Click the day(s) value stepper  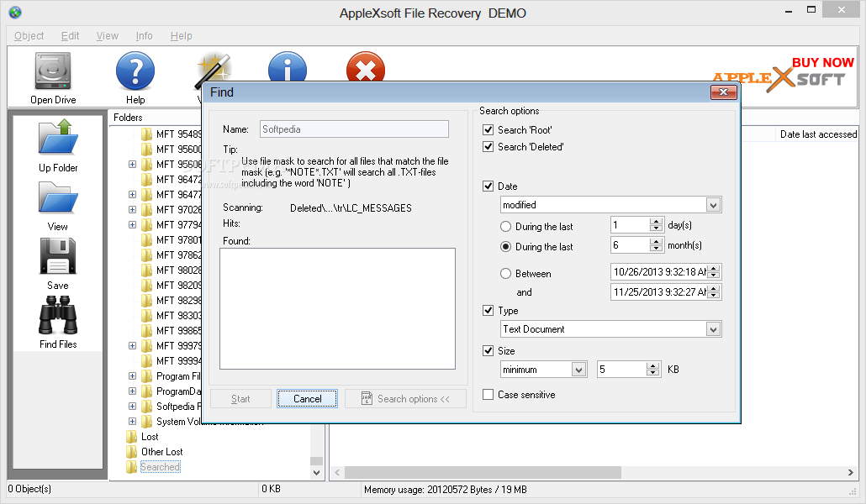pyautogui.click(x=656, y=224)
